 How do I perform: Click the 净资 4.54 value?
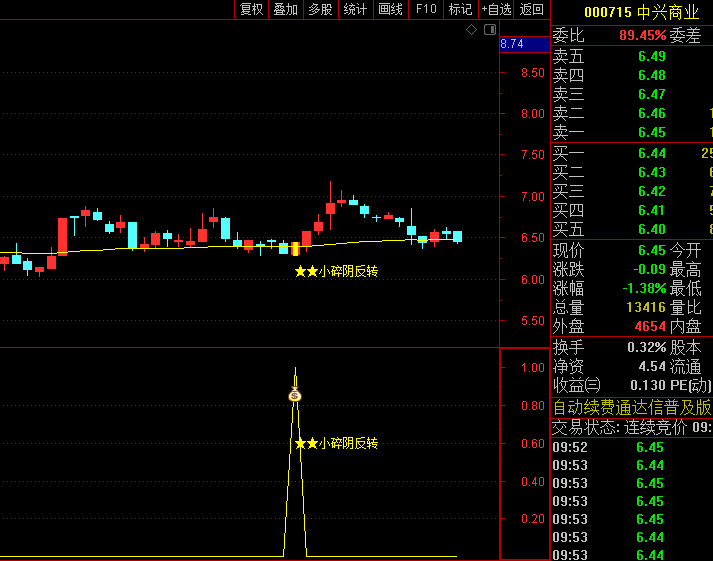(652, 367)
